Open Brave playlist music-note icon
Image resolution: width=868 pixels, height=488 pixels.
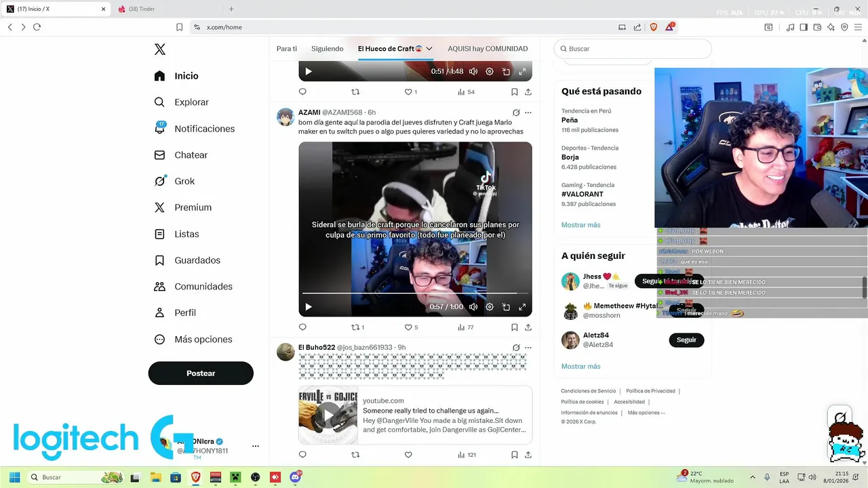[x=790, y=27]
